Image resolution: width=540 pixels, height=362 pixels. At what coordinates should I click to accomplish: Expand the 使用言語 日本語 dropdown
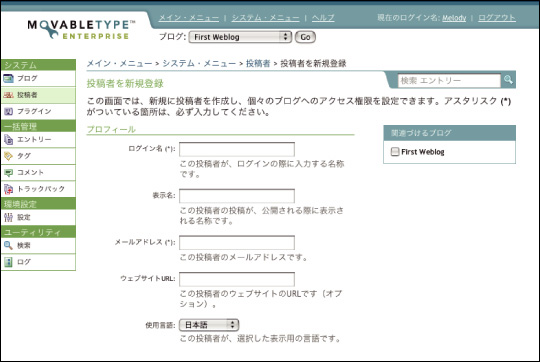click(x=209, y=325)
